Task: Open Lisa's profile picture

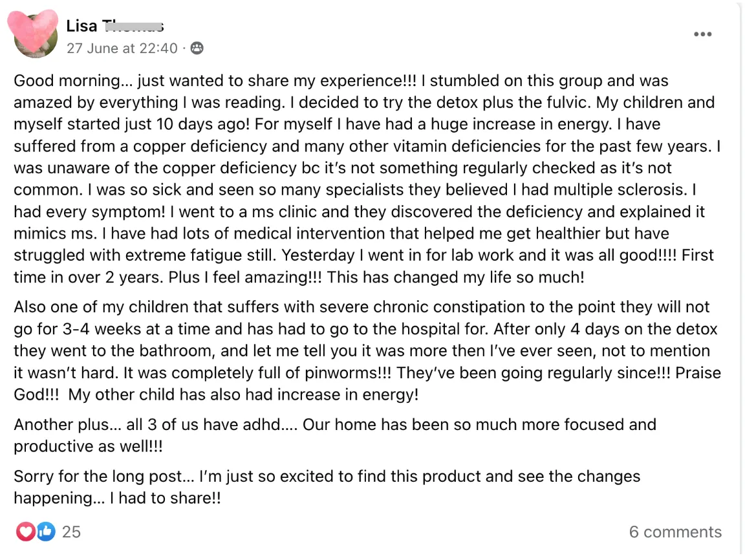Action: [x=35, y=36]
